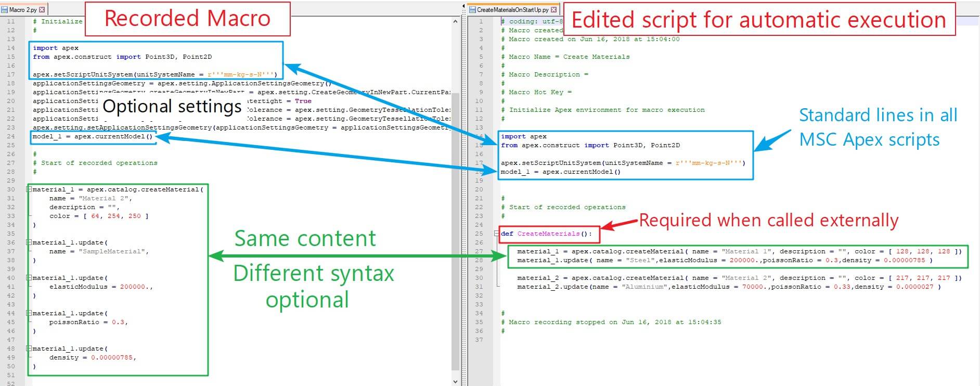Switch to the Macro 2.py tab
980x386 pixels.
(23, 9)
